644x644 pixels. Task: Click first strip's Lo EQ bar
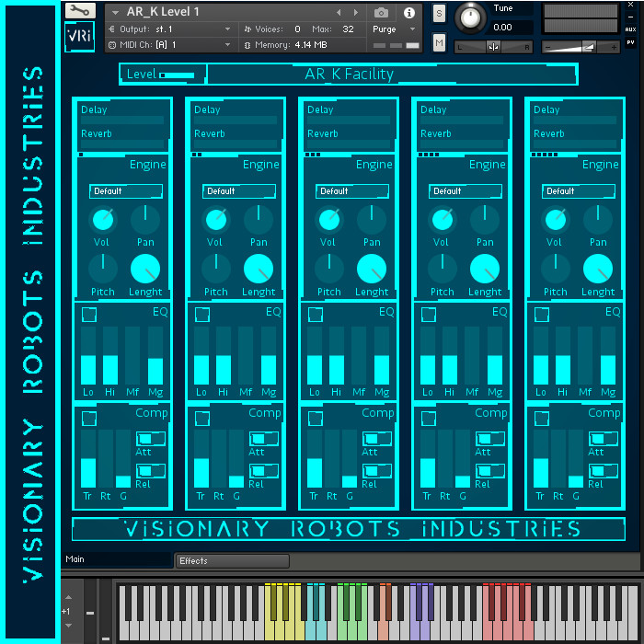pos(88,356)
